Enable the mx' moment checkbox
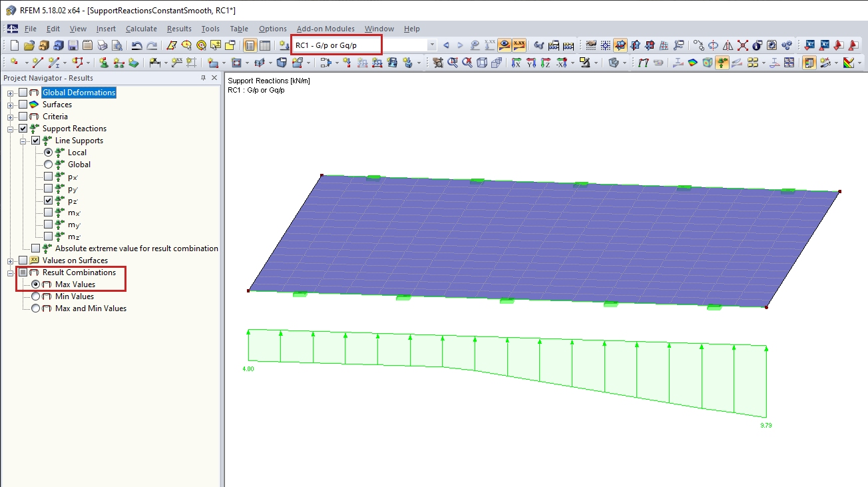Viewport: 868px width, 487px height. pos(48,213)
